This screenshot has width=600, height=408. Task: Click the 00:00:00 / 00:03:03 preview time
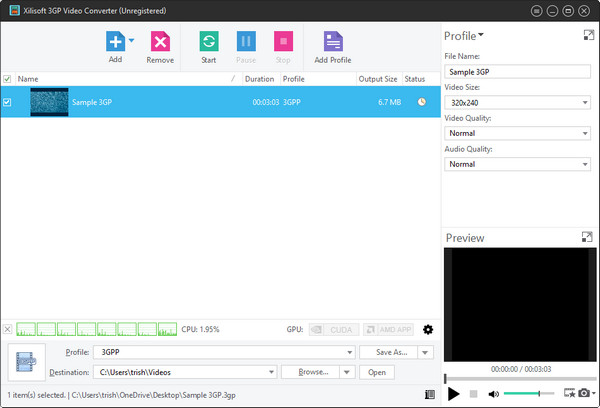(x=521, y=369)
